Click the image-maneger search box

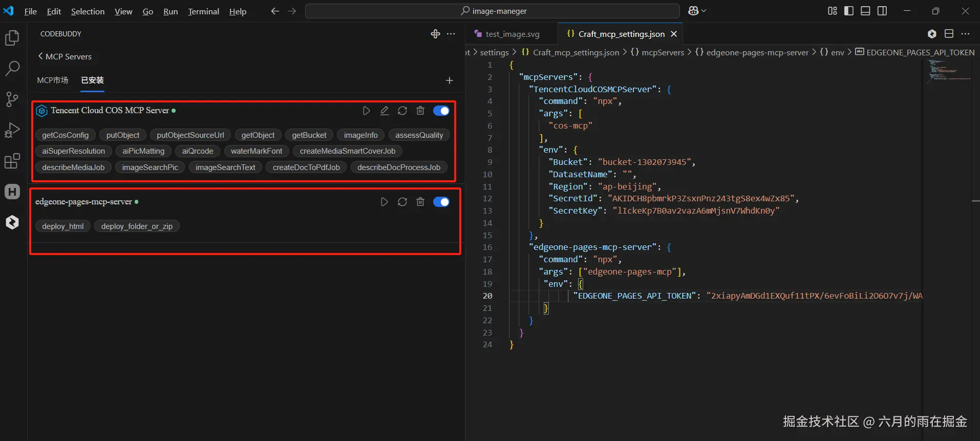point(493,11)
